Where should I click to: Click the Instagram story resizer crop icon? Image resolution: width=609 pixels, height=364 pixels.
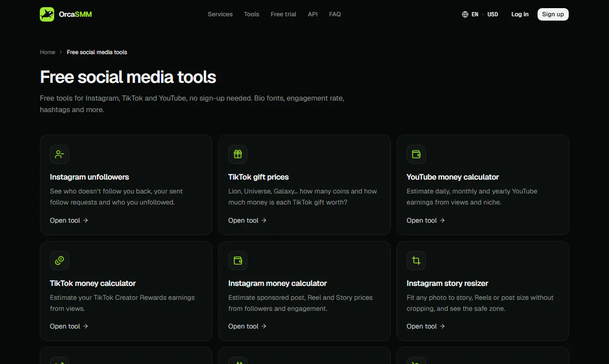tap(416, 261)
